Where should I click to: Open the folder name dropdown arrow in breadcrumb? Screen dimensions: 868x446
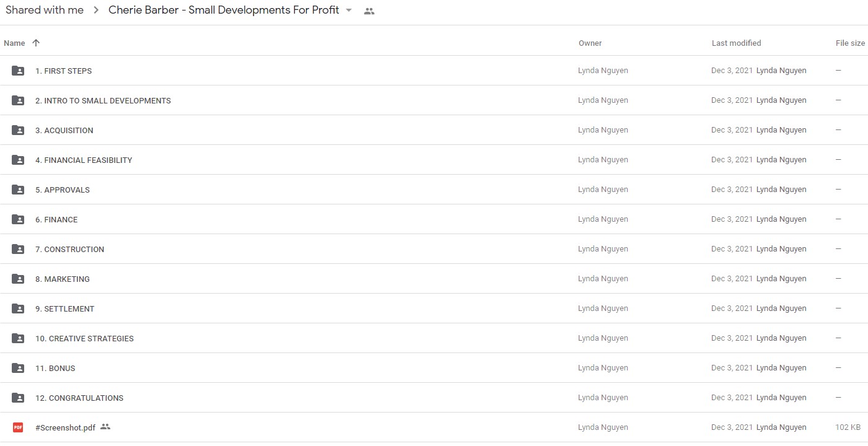(x=349, y=11)
